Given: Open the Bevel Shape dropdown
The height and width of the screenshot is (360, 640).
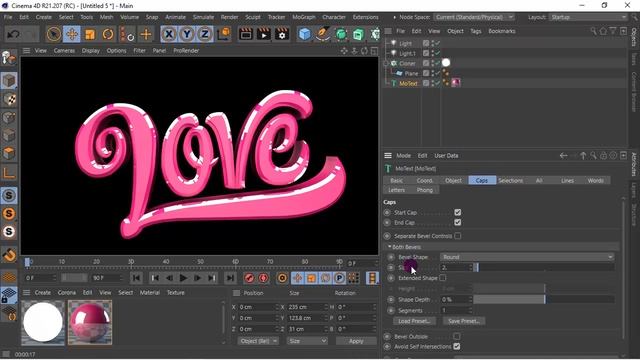Looking at the screenshot, I should (527, 257).
